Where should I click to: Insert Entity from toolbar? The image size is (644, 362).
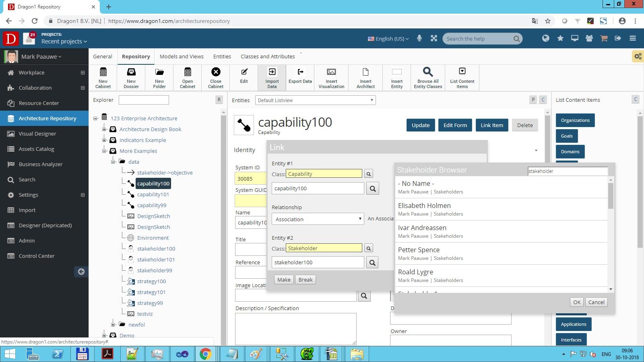click(397, 77)
